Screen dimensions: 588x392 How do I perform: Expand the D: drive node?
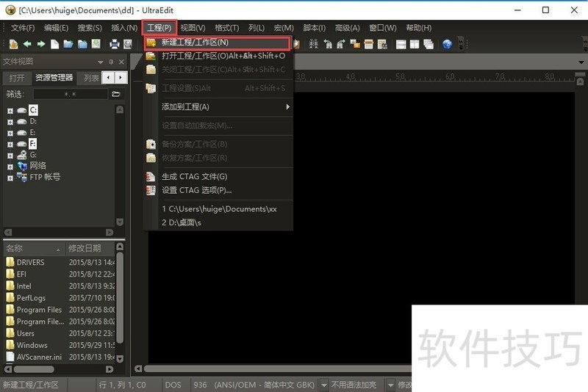[x=10, y=122]
